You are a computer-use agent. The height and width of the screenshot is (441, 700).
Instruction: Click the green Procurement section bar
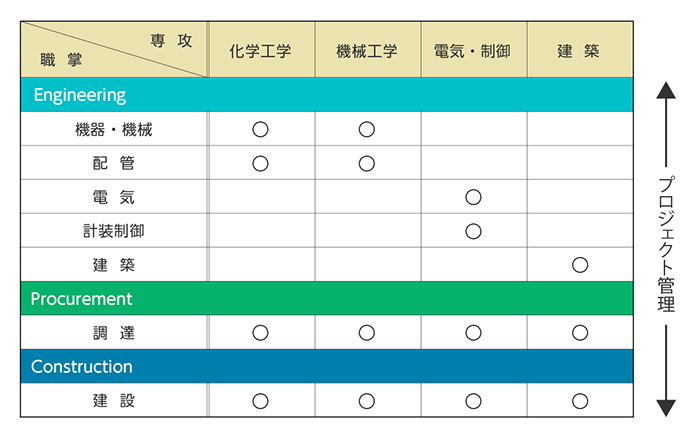pyautogui.click(x=326, y=299)
